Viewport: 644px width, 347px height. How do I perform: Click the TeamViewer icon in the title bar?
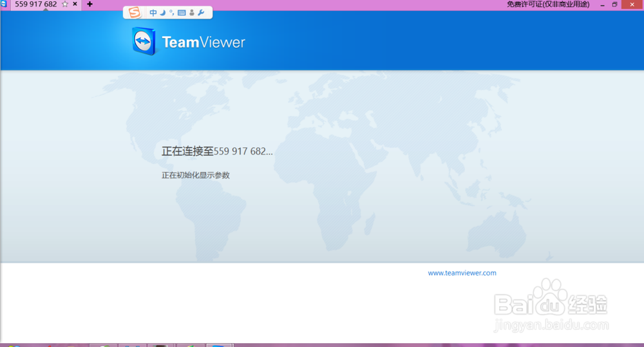pos(4,4)
